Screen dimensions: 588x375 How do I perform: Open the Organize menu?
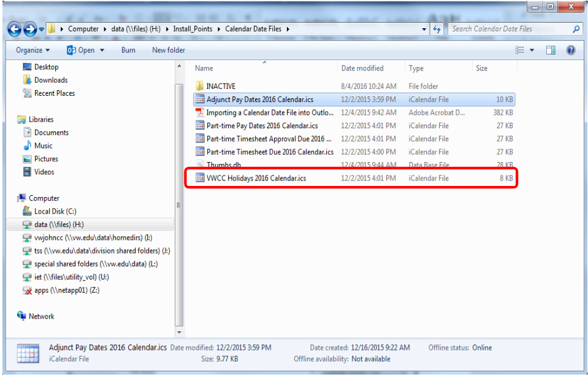pos(32,50)
